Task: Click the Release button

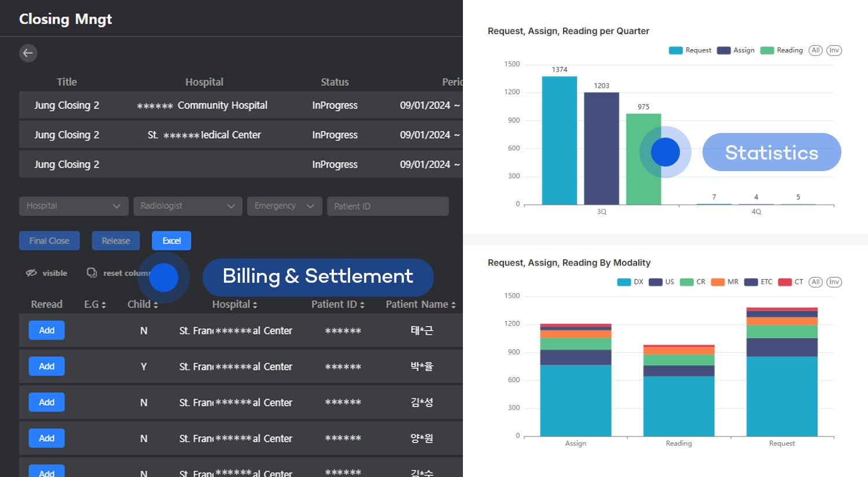Action: 116,241
